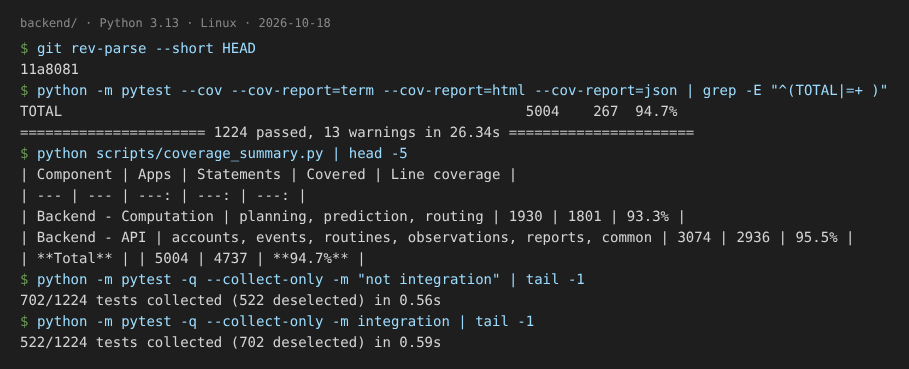Click the commit hash '11a8081'
This screenshot has height=369, width=909.
coord(49,70)
